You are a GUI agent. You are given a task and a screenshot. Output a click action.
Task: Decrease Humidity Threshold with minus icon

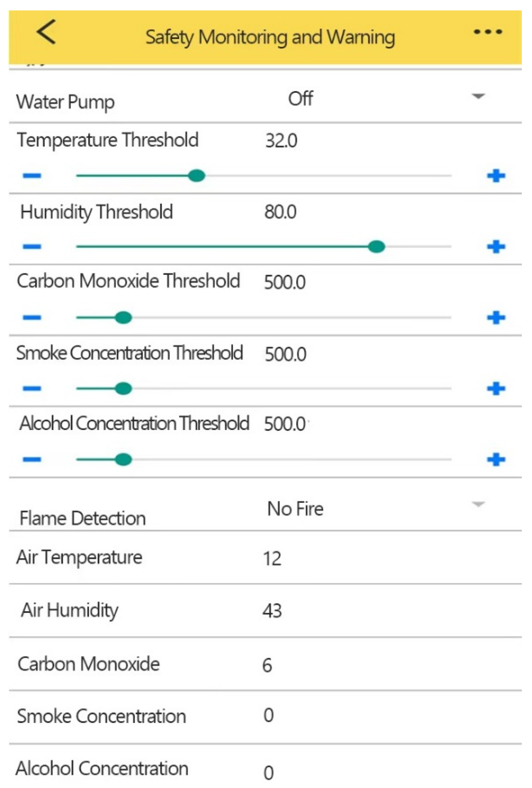coord(32,247)
